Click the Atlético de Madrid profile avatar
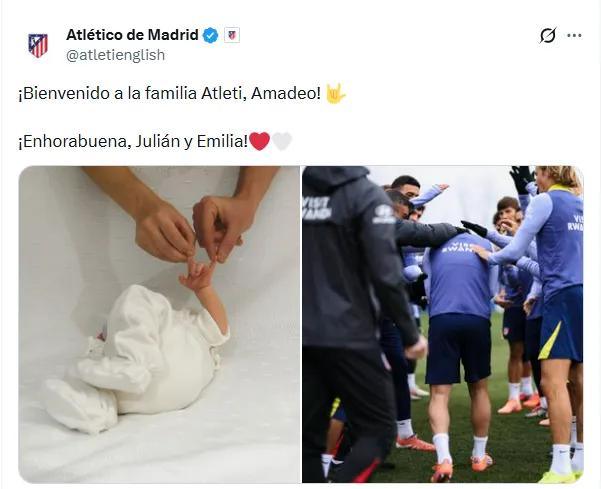The width and height of the screenshot is (601, 489). 38,45
